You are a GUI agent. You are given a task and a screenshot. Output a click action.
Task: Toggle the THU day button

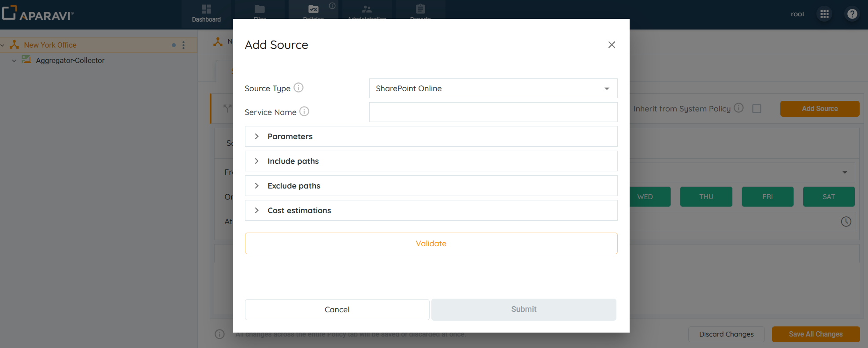pos(706,197)
